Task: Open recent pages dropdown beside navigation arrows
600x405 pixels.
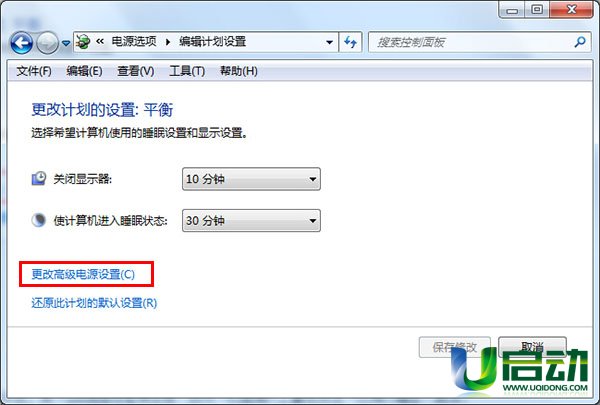Action: pos(66,43)
